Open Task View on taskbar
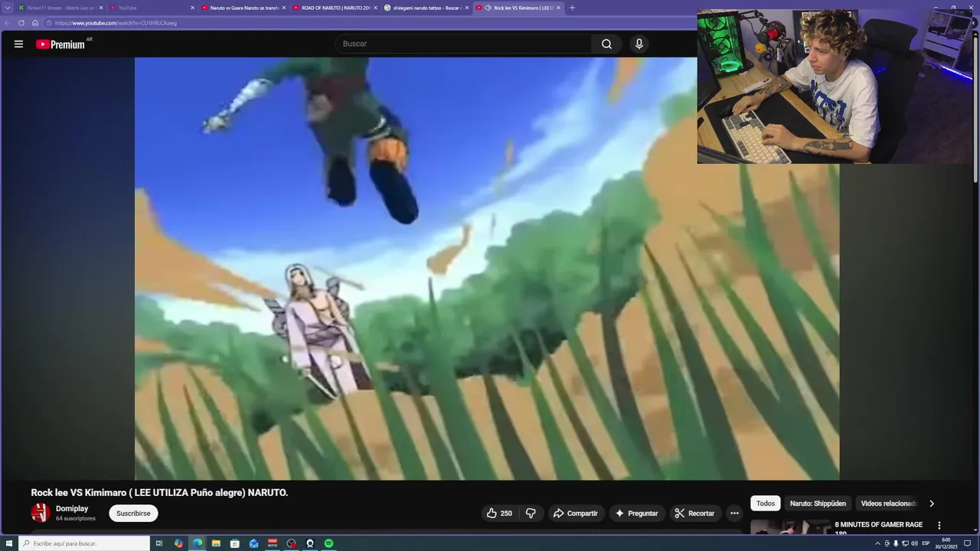This screenshot has width=980, height=551. pyautogui.click(x=159, y=543)
